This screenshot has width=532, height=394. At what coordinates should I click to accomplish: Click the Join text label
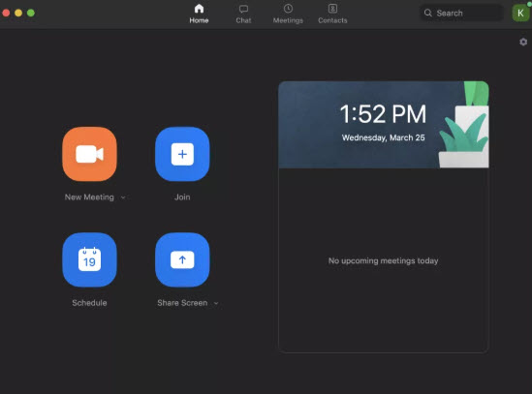pyautogui.click(x=182, y=197)
